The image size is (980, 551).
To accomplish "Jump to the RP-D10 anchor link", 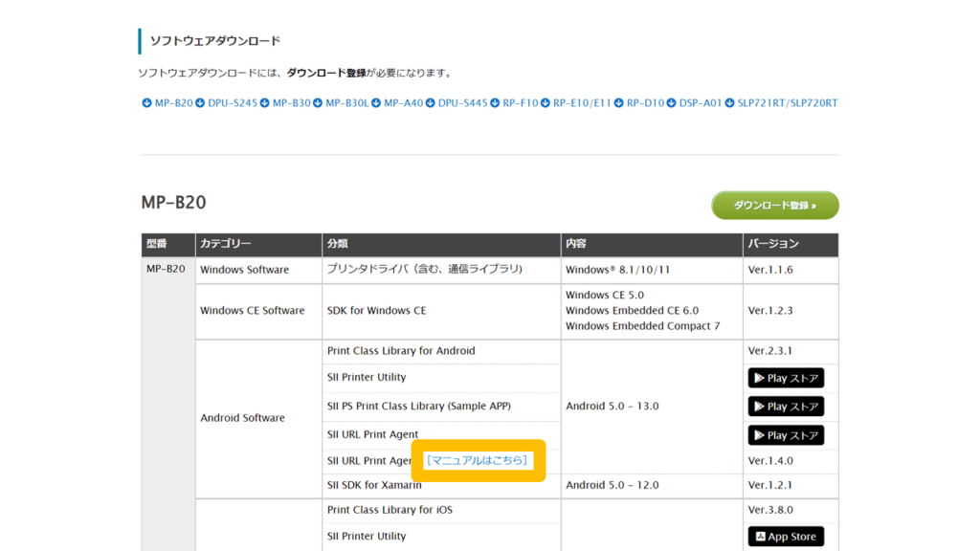I will (x=645, y=103).
